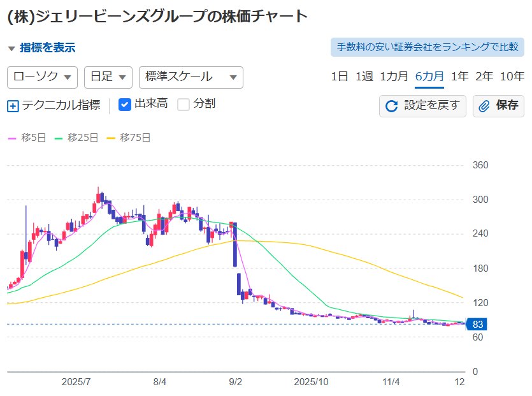Open 手数料の安い証券会社をランキングで比較 link
The width and height of the screenshot is (532, 396).
427,47
